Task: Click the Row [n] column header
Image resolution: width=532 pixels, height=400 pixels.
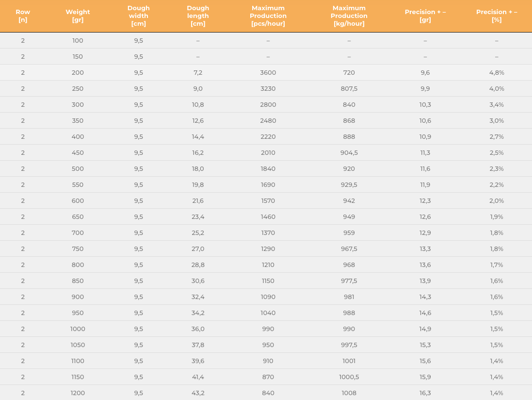Action: tap(23, 16)
